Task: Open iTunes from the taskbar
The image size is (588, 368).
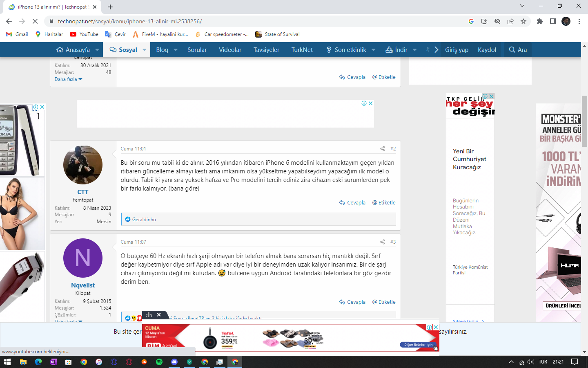Action: [x=99, y=362]
